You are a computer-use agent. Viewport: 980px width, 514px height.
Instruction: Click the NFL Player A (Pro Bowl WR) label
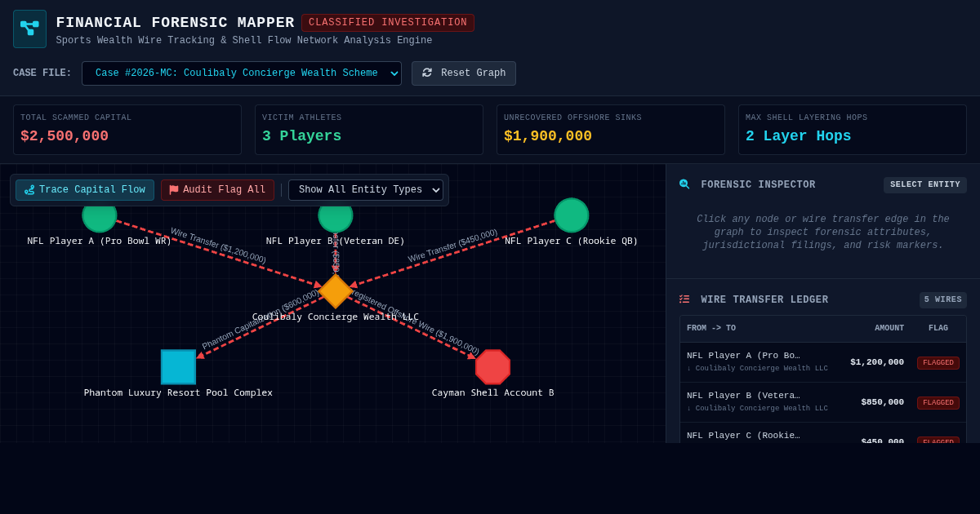pyautogui.click(x=100, y=241)
